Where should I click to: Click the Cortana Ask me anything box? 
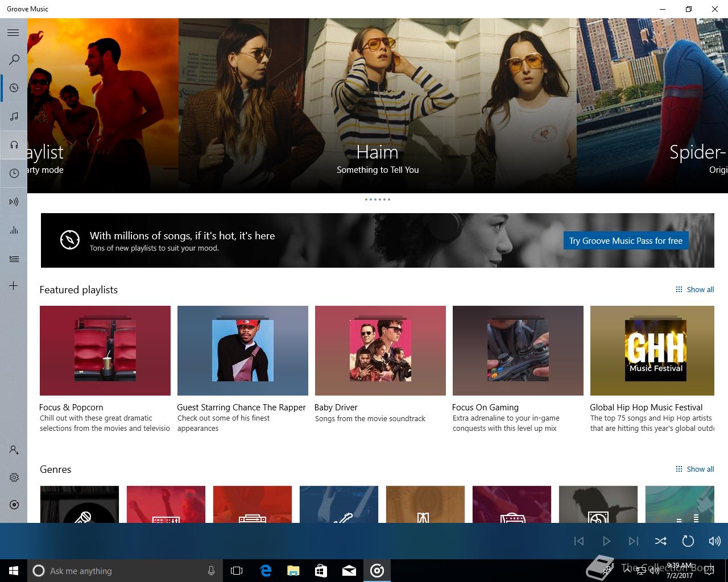pyautogui.click(x=125, y=571)
